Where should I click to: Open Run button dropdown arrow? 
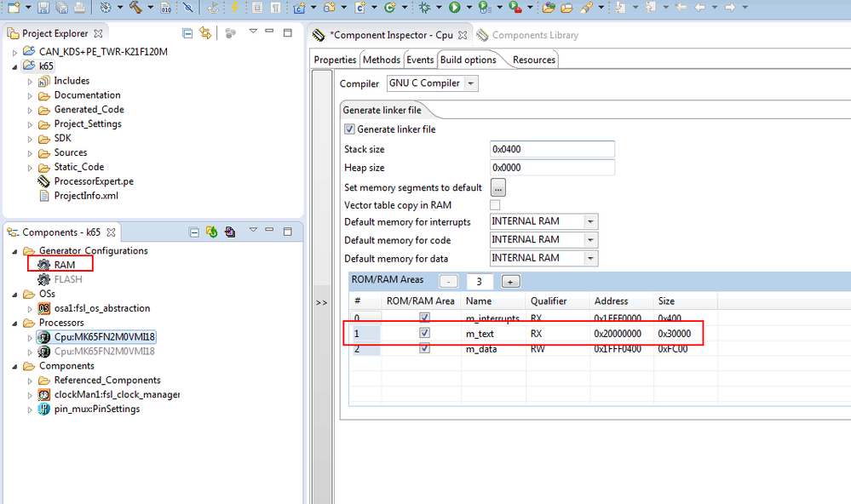point(469,8)
